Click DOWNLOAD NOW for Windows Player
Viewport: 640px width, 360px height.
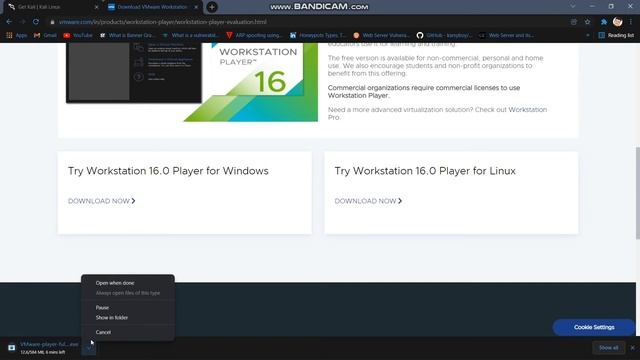pyautogui.click(x=102, y=201)
